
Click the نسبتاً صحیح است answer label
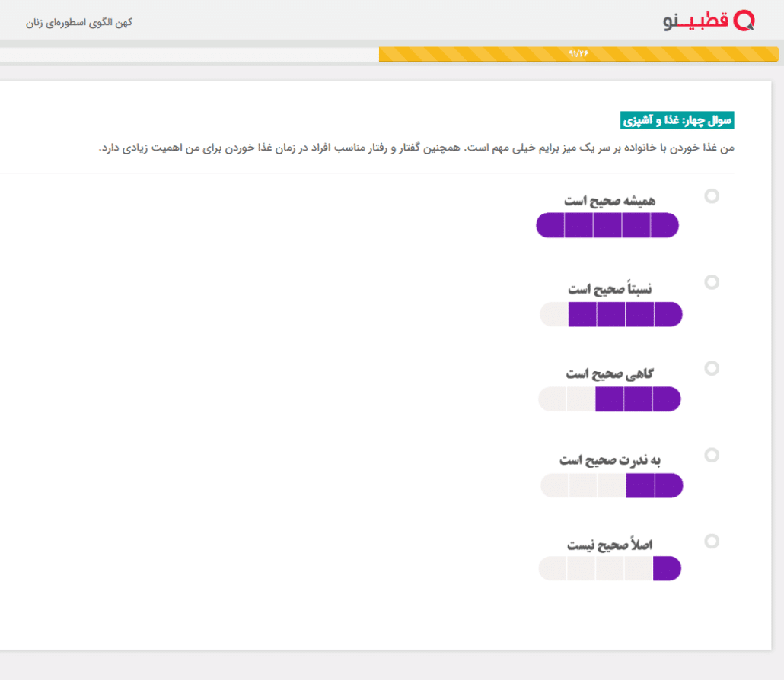[x=610, y=289]
